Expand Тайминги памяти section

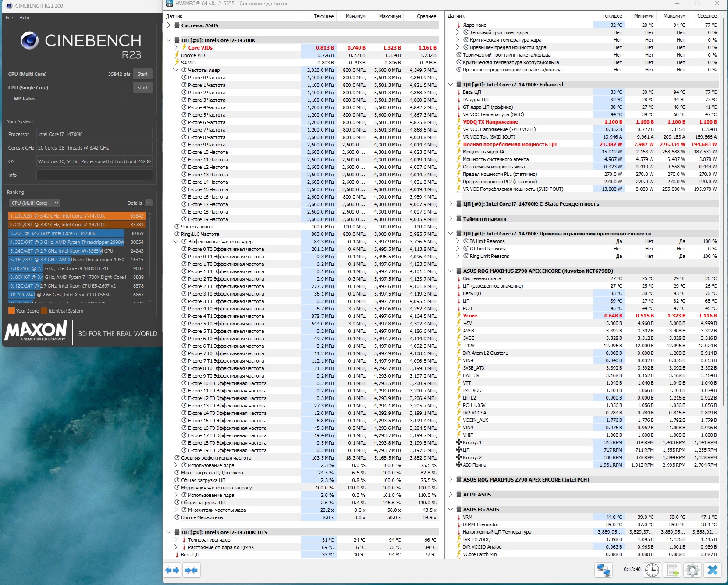(451, 219)
